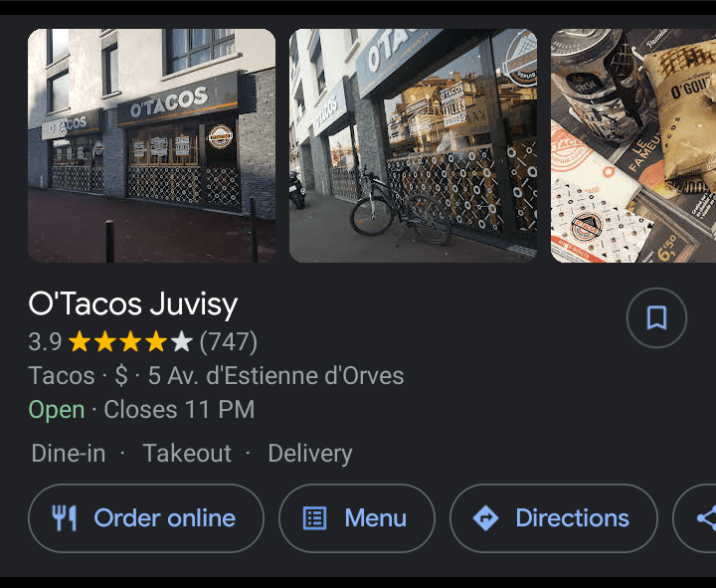The width and height of the screenshot is (716, 588).
Task: Click the list icon on the Menu button
Action: pyautogui.click(x=314, y=518)
